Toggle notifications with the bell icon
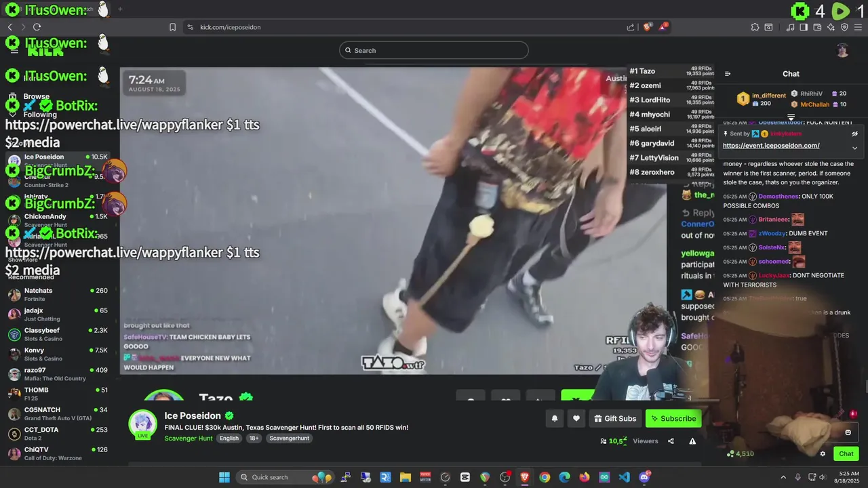Screen dimensions: 868x488 click(555, 419)
